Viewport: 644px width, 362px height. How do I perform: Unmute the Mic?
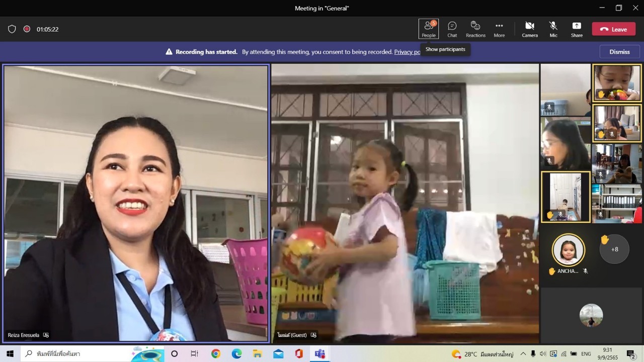click(x=553, y=29)
